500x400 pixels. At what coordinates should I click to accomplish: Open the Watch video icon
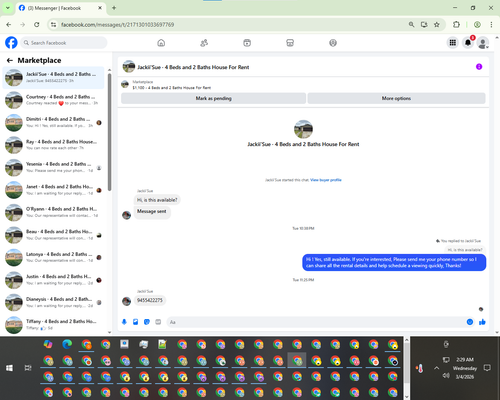click(x=247, y=43)
